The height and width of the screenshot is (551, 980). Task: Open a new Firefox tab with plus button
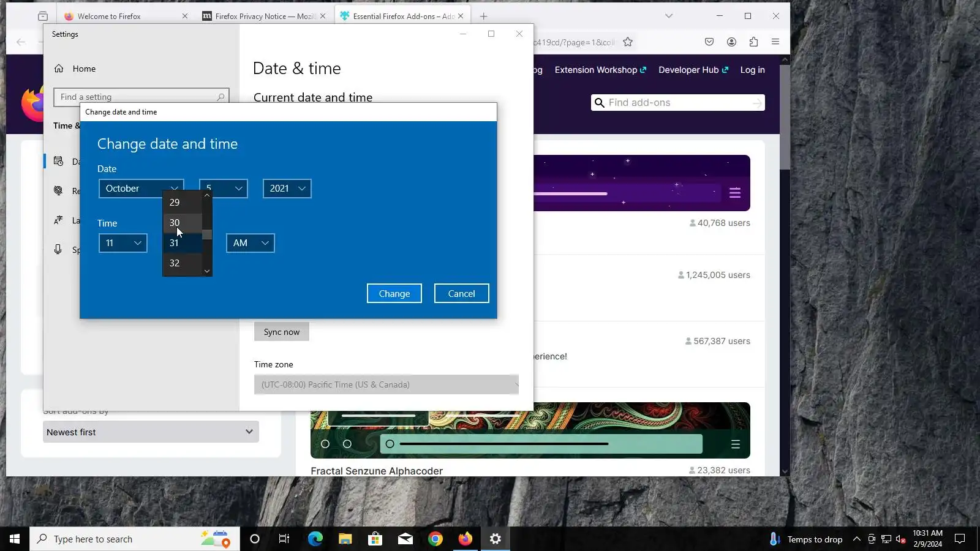[483, 16]
